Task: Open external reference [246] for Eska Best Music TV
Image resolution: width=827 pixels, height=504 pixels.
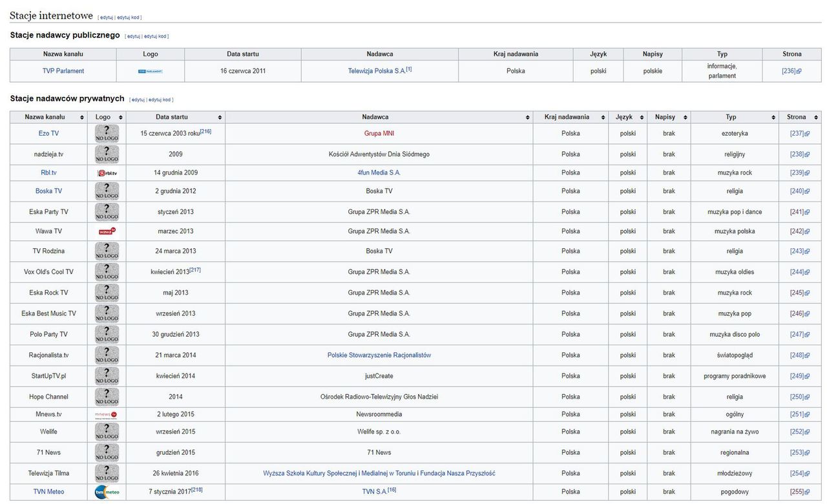Action: pyautogui.click(x=800, y=313)
